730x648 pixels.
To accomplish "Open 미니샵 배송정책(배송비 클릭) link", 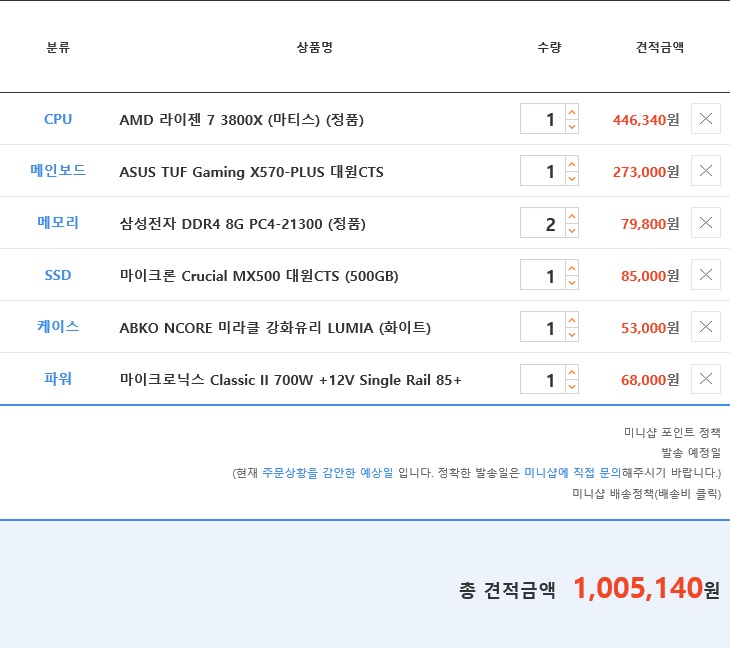I will click(x=646, y=493).
